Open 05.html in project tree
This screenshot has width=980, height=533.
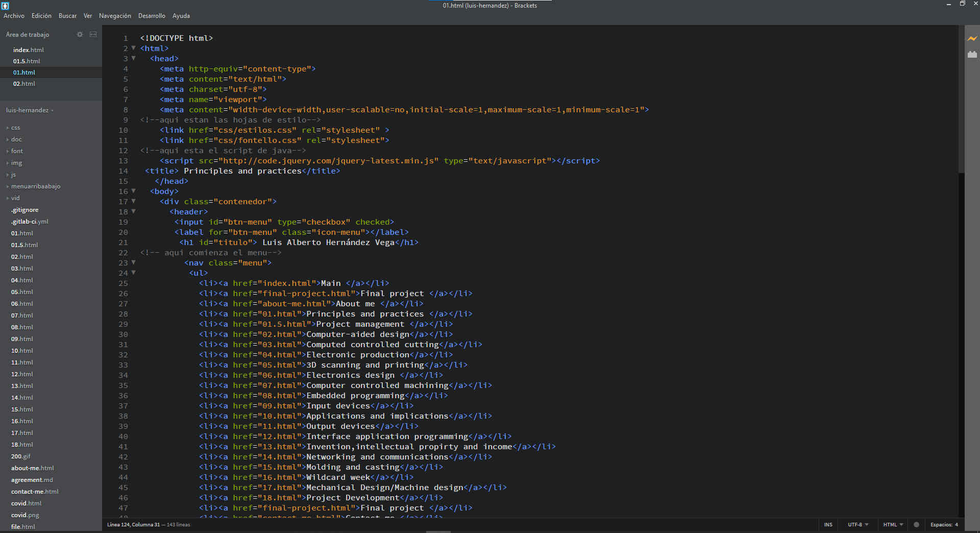coord(22,292)
